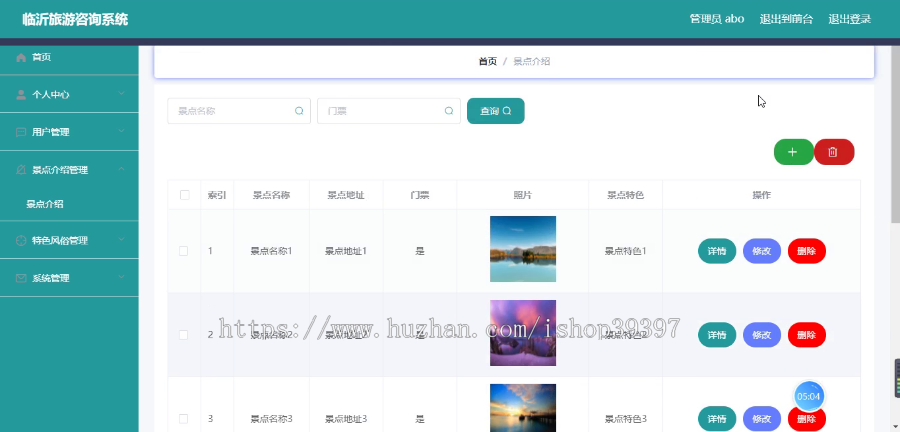This screenshot has height=432, width=900.
Task: Click the green plus add button
Action: point(793,152)
